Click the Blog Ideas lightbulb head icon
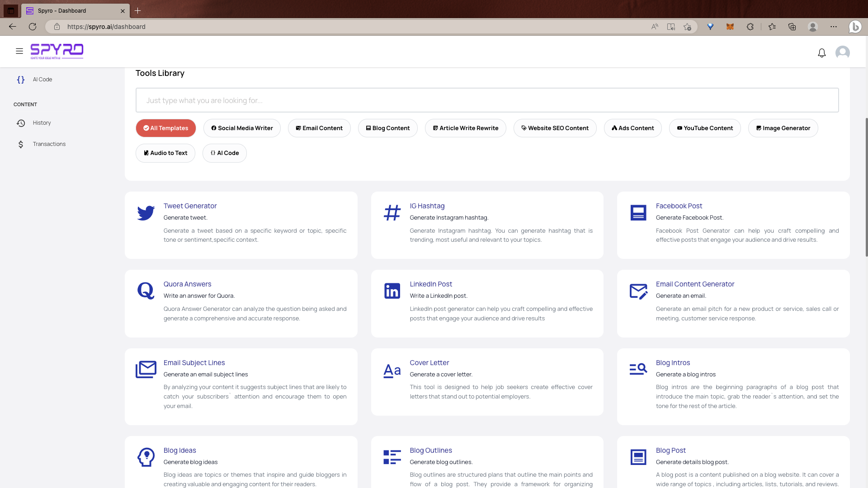This screenshot has width=868, height=488. pos(146,457)
